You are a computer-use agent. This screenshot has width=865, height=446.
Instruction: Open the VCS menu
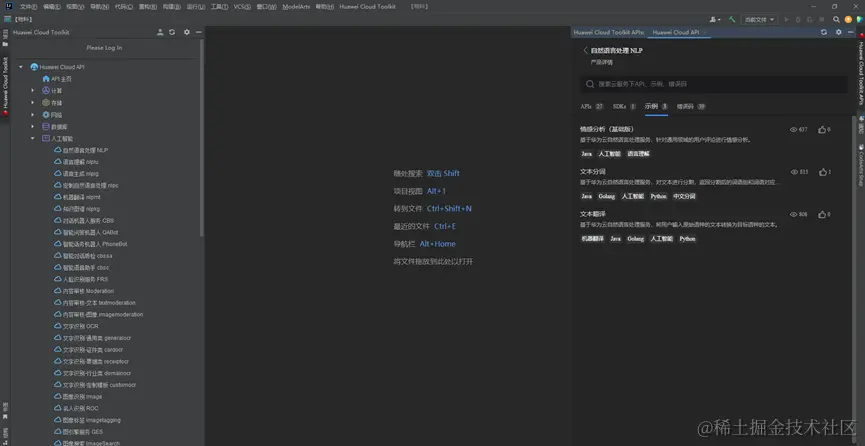coord(242,7)
